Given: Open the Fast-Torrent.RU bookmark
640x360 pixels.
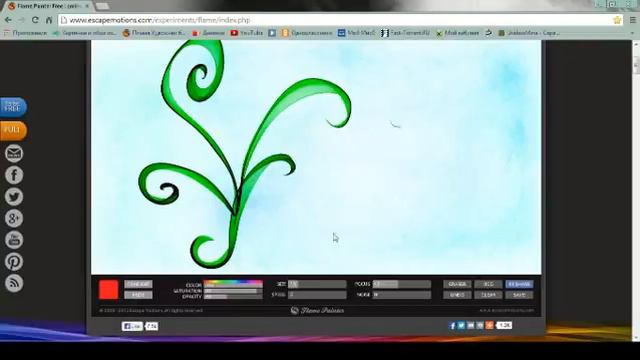Looking at the screenshot, I should point(405,33).
